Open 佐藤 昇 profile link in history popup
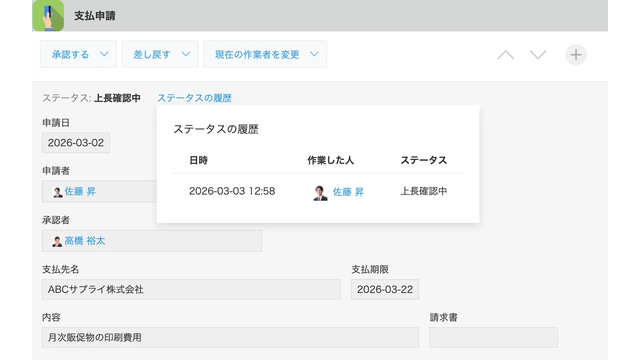Image resolution: width=640 pixels, height=360 pixels. 348,192
